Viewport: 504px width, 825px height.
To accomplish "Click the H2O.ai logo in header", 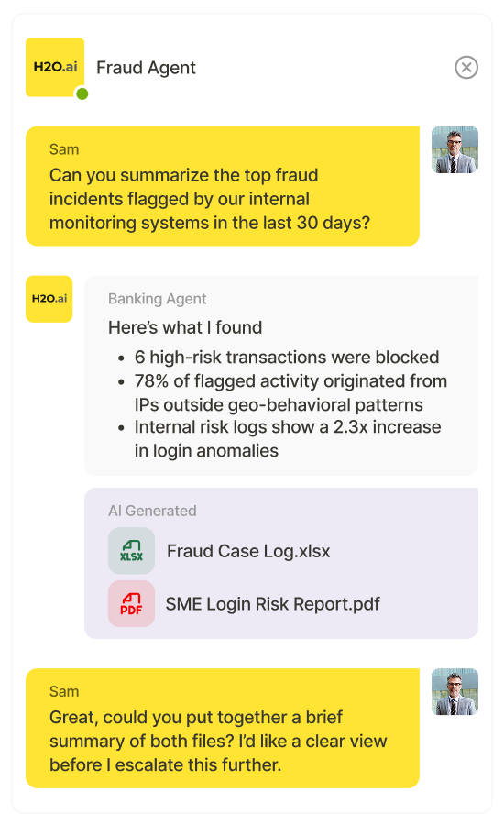I will (x=55, y=67).
